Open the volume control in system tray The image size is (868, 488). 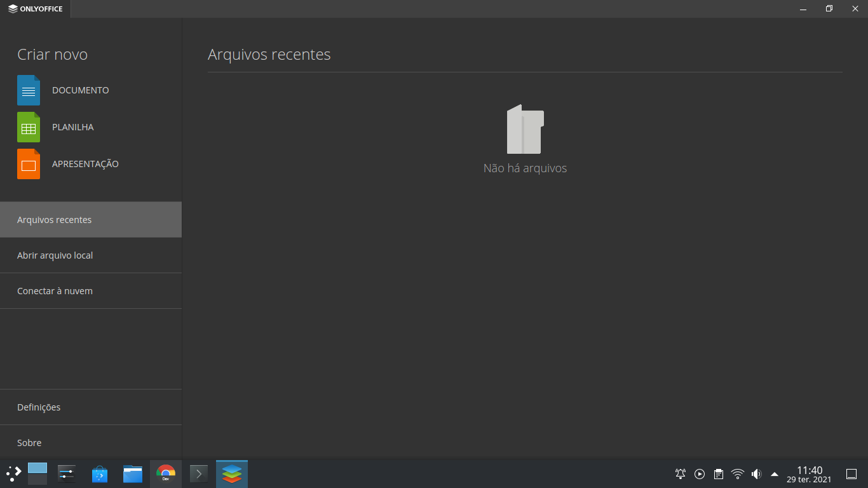click(x=756, y=473)
